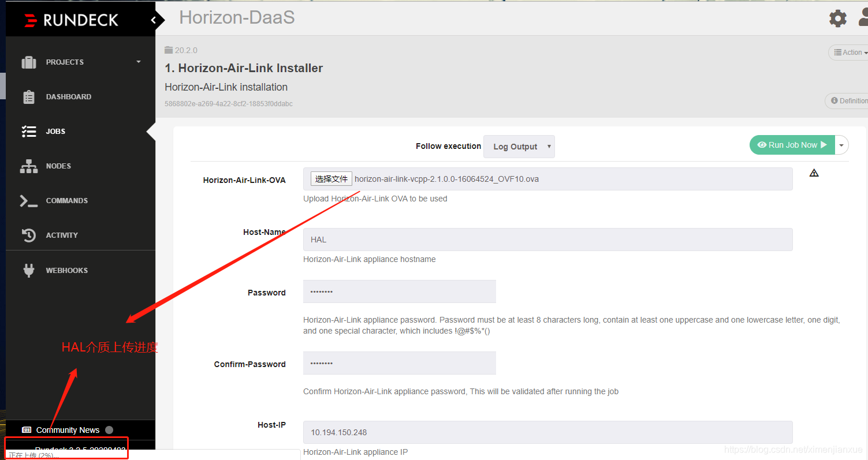
Task: Click the Community News newspaper icon
Action: pos(27,430)
